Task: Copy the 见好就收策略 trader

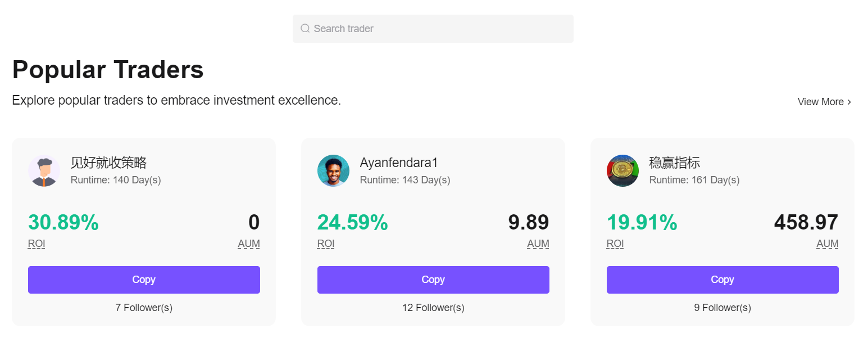Action: (144, 280)
